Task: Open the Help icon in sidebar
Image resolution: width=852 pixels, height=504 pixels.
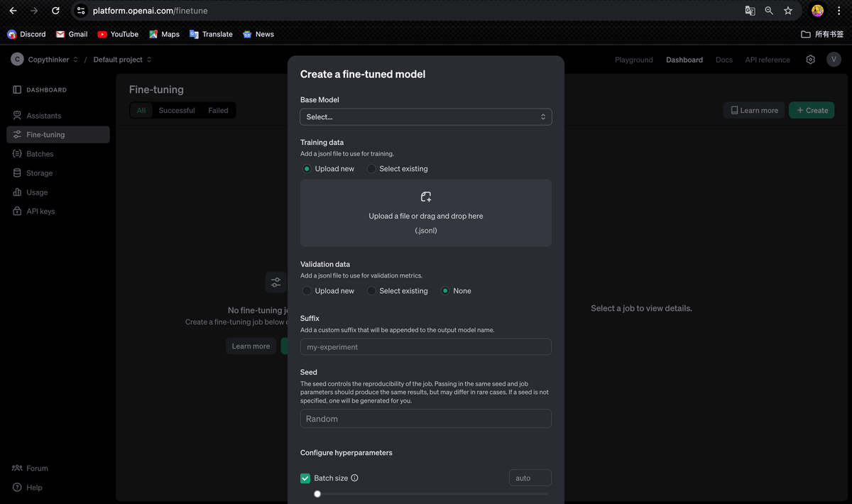Action: click(17, 488)
